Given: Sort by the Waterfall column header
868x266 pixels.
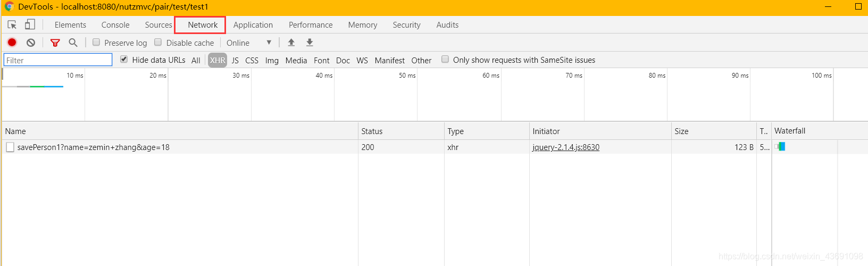Looking at the screenshot, I should point(820,131).
